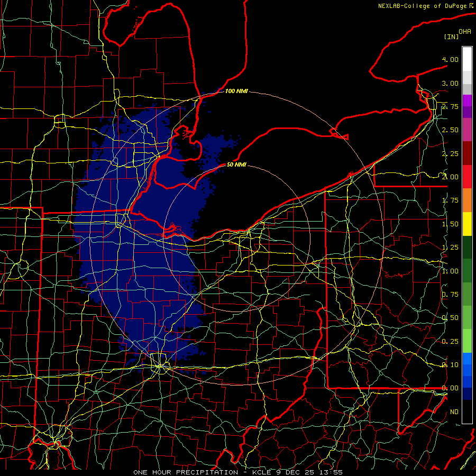The width and height of the screenshot is (476, 476).
Task: Click the 1.50 legend value
Action: coord(450,224)
